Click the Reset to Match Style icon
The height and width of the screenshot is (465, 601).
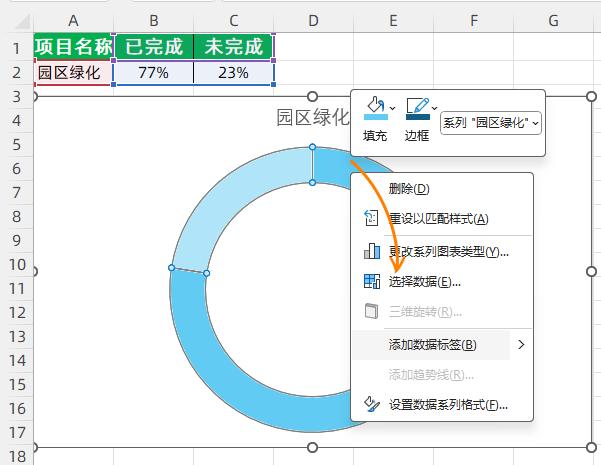(372, 219)
